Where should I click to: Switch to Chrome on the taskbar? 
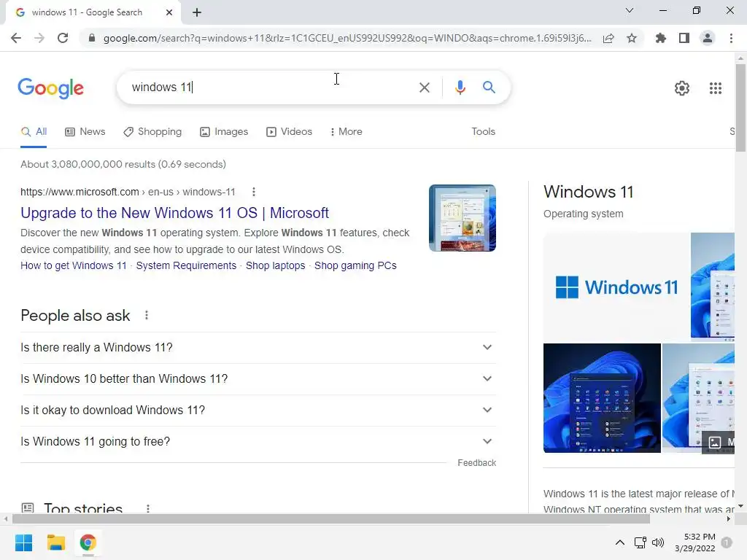[x=88, y=542]
